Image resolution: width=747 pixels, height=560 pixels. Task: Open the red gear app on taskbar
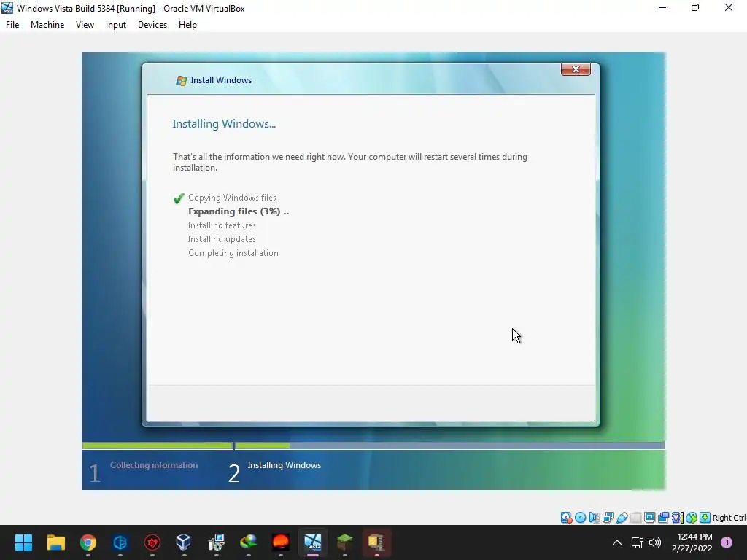152,542
